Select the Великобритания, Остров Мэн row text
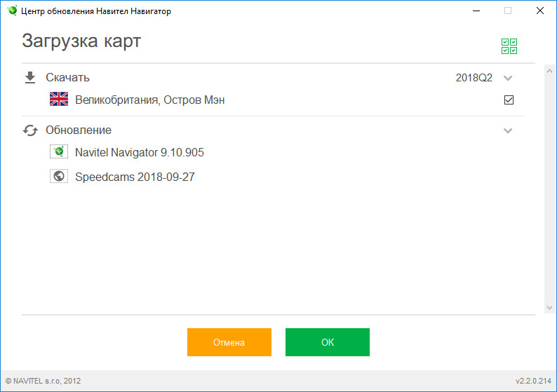This screenshot has height=392, width=557. (150, 100)
